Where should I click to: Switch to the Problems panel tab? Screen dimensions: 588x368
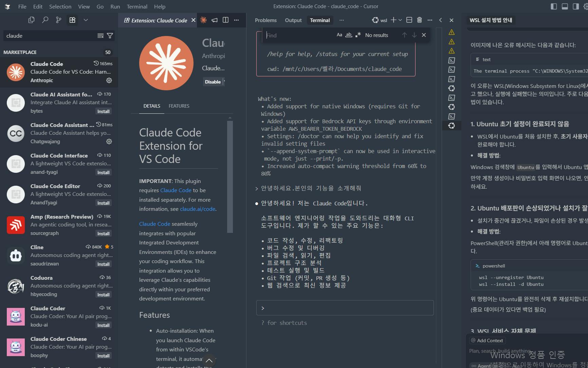tap(266, 20)
